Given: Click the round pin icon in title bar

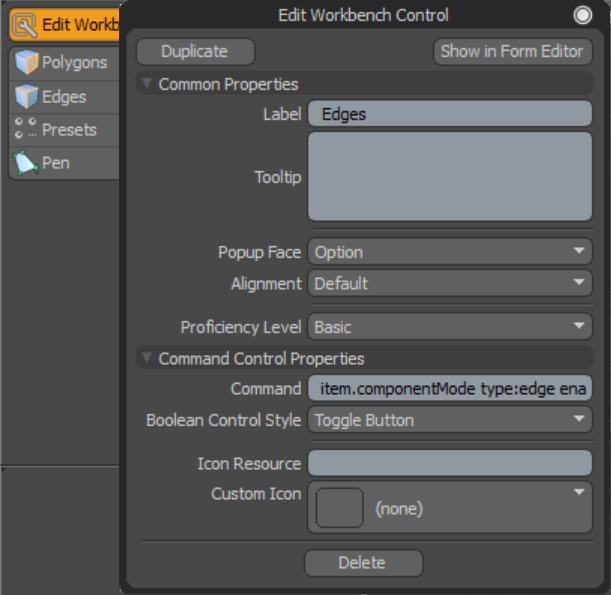Looking at the screenshot, I should (583, 15).
